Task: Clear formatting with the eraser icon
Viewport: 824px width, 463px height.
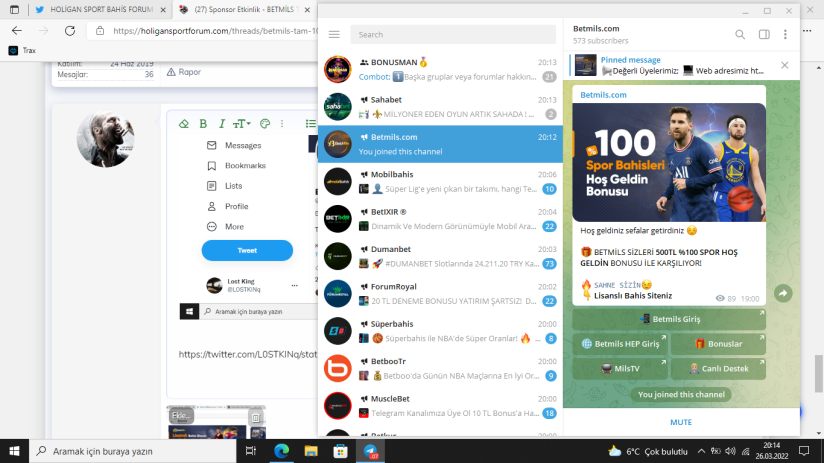Action: pyautogui.click(x=183, y=124)
